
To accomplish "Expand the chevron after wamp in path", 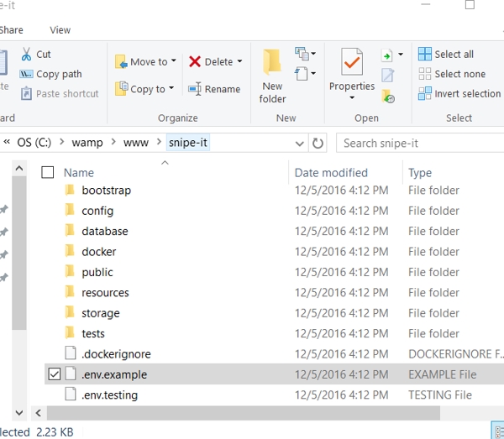I will [113, 142].
